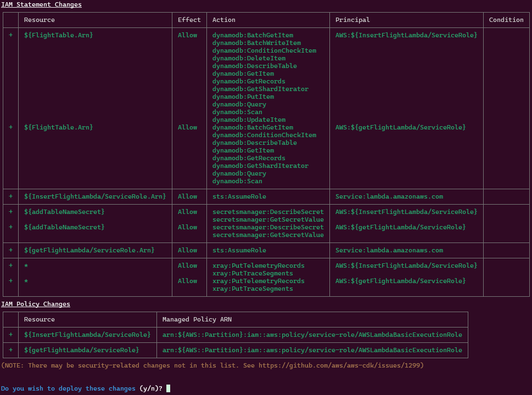Click AWS:${getFlightLambda/ServiceRole} principal in FlightTable row
Image resolution: width=532 pixels, height=395 pixels.
click(400, 127)
